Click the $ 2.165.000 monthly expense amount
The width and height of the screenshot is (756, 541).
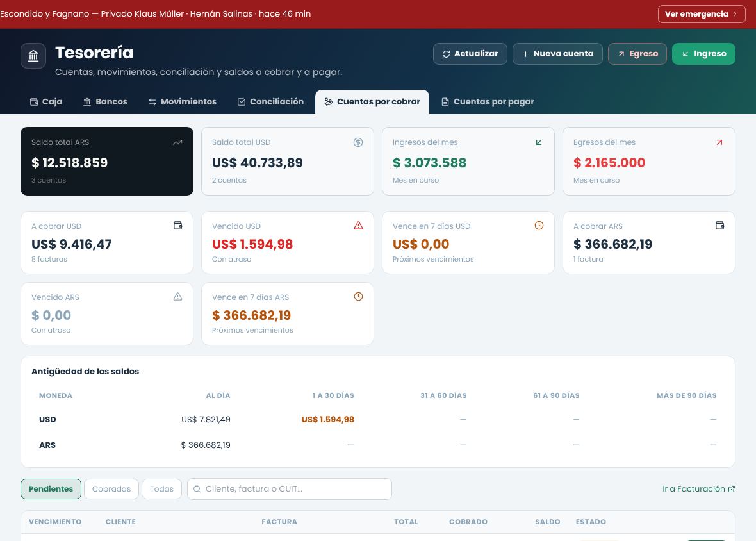(609, 163)
